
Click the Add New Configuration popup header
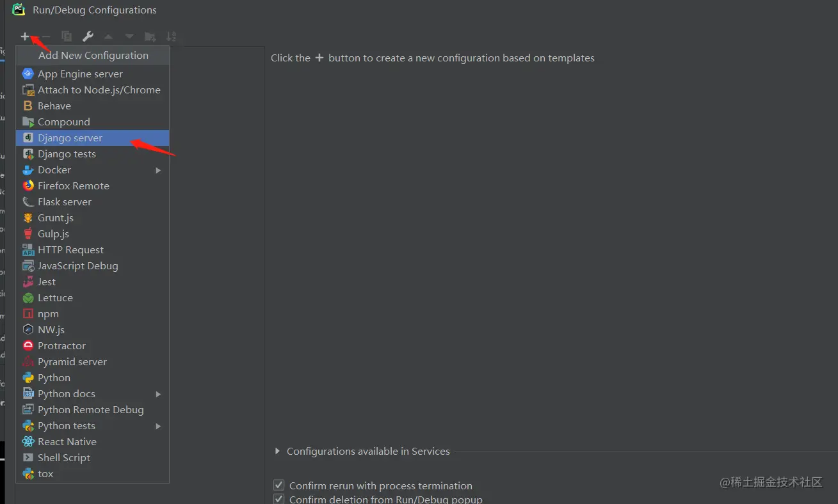pyautogui.click(x=93, y=56)
